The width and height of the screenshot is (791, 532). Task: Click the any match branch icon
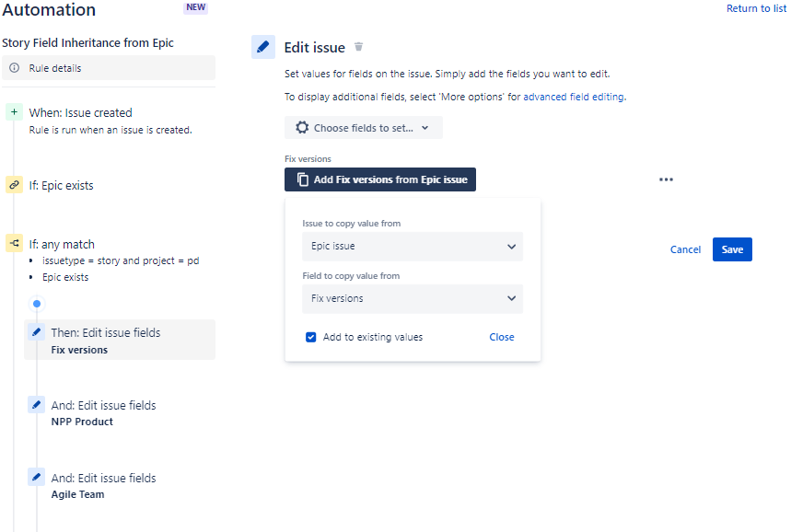coord(14,243)
